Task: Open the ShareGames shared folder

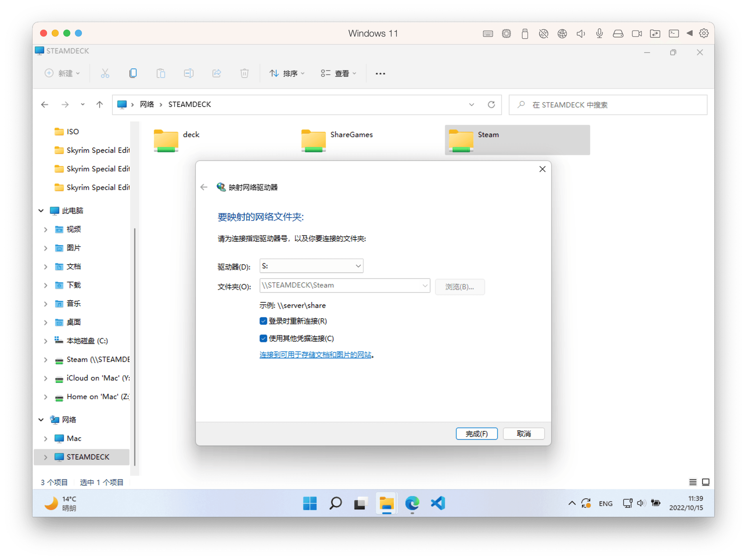Action: pos(337,140)
